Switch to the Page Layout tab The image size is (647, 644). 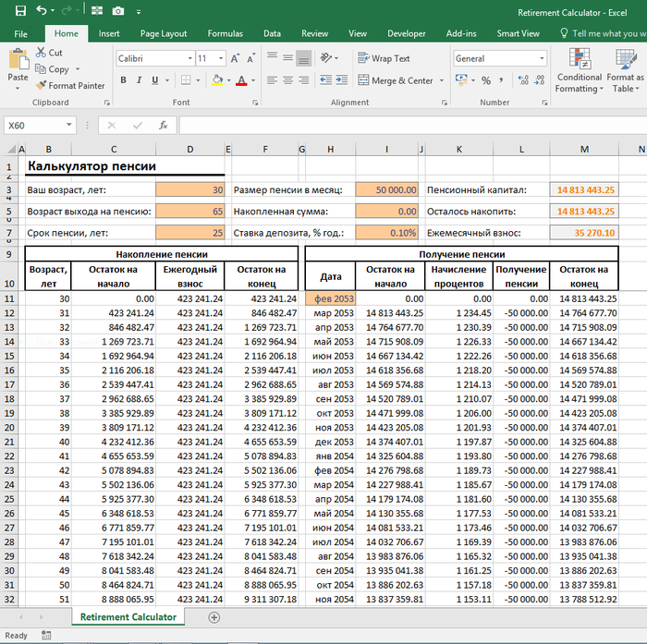pos(164,34)
